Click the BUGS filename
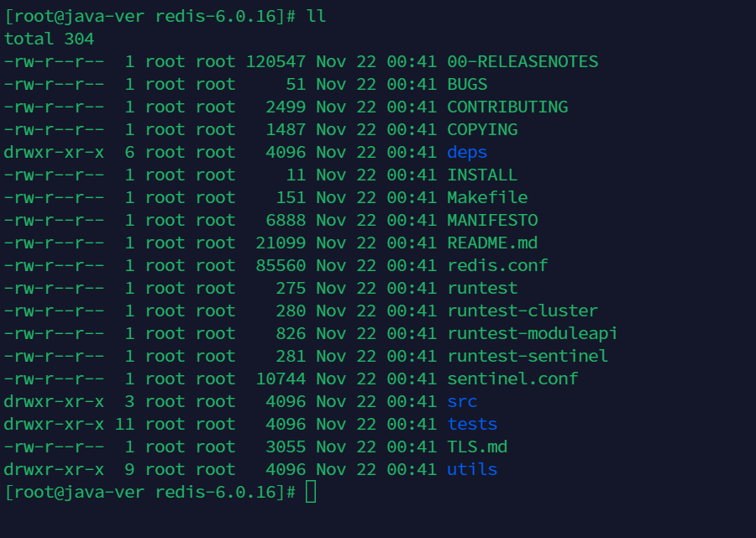Image resolution: width=756 pixels, height=538 pixels. [467, 84]
